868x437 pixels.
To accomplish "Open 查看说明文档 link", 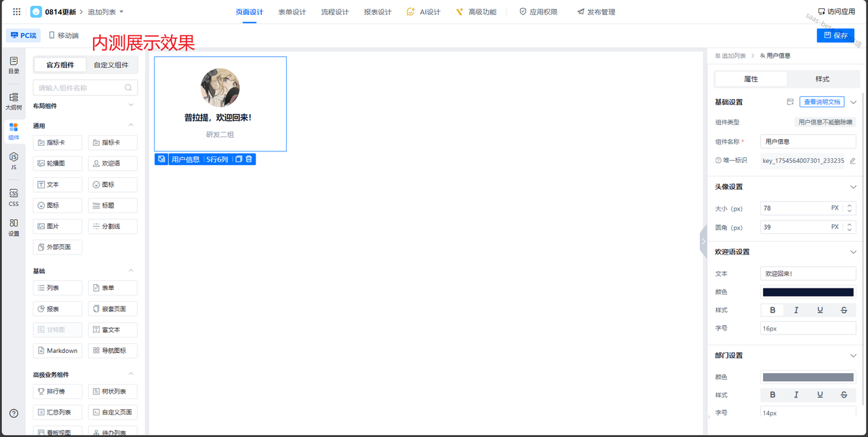I will 821,101.
